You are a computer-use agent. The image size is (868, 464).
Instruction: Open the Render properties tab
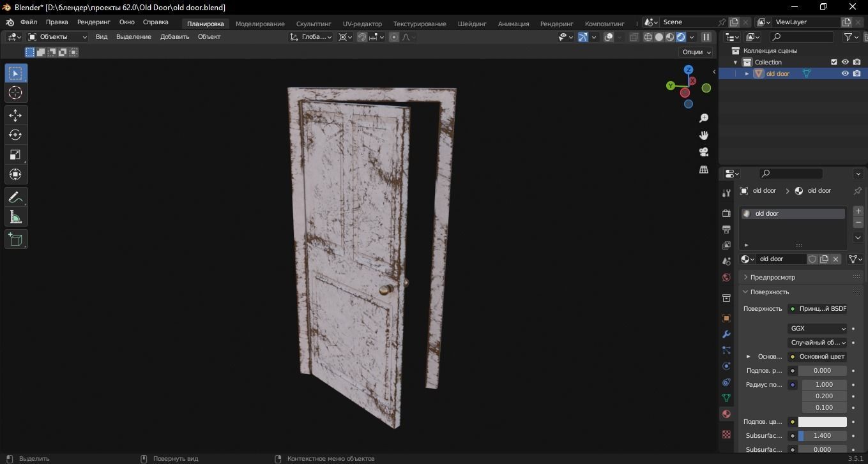coord(726,213)
